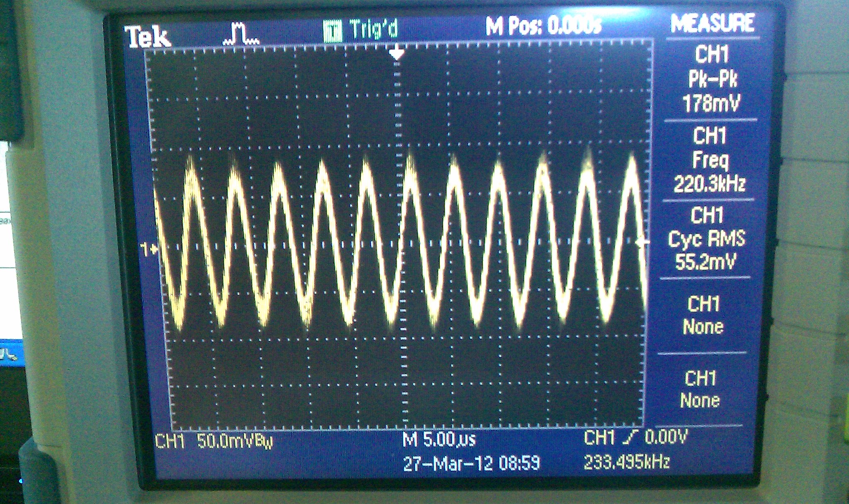Click the trigger level arrow on right edge

point(641,242)
